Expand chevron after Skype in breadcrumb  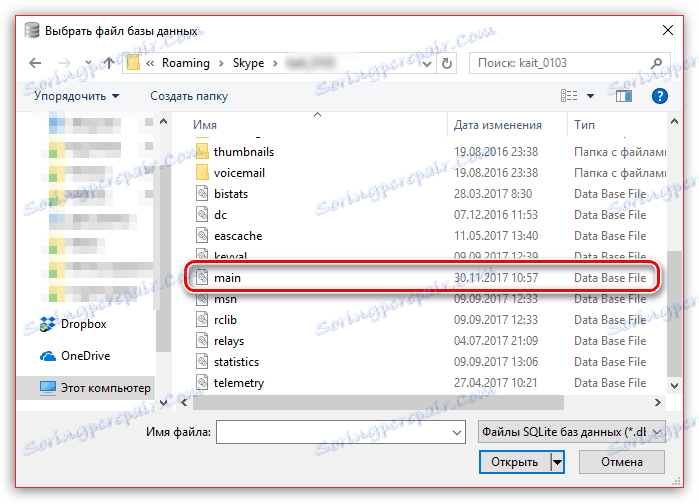click(x=275, y=63)
